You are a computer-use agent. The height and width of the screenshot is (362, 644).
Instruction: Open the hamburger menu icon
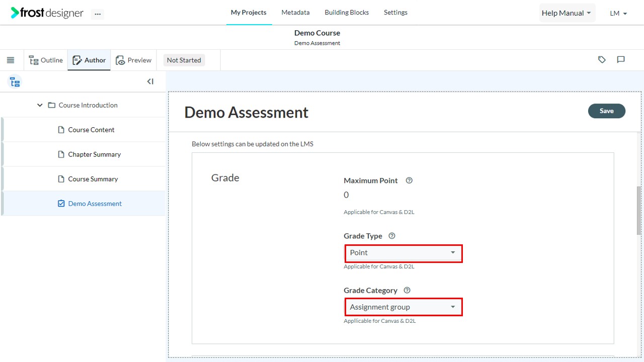(11, 60)
